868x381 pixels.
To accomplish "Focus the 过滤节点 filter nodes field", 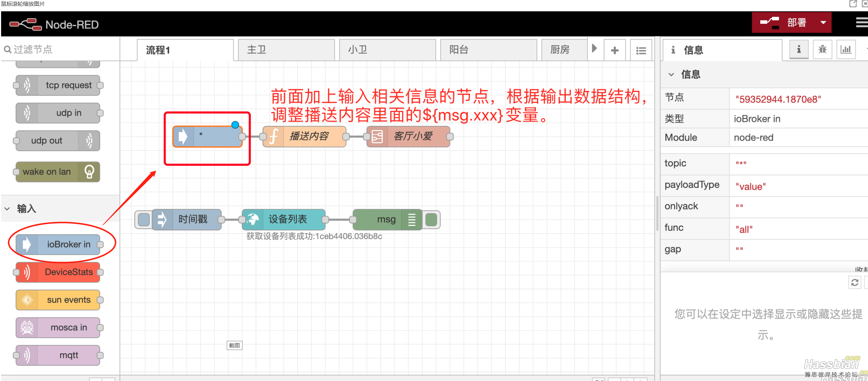I will pyautogui.click(x=60, y=49).
